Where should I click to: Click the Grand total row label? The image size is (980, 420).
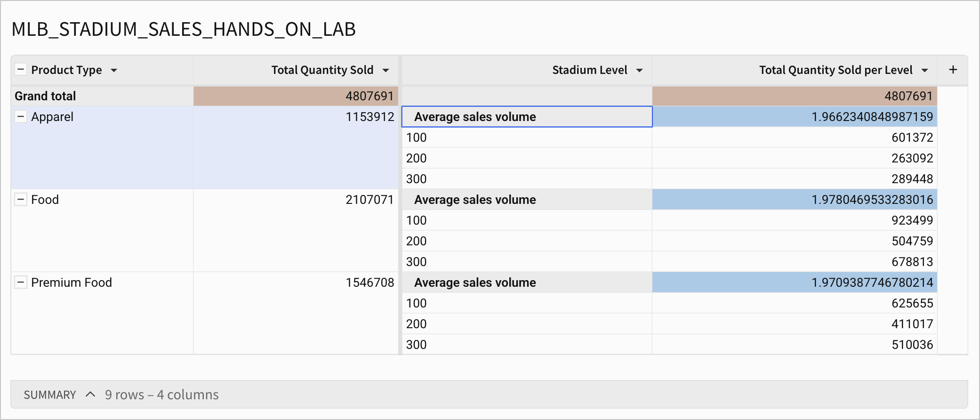45,96
